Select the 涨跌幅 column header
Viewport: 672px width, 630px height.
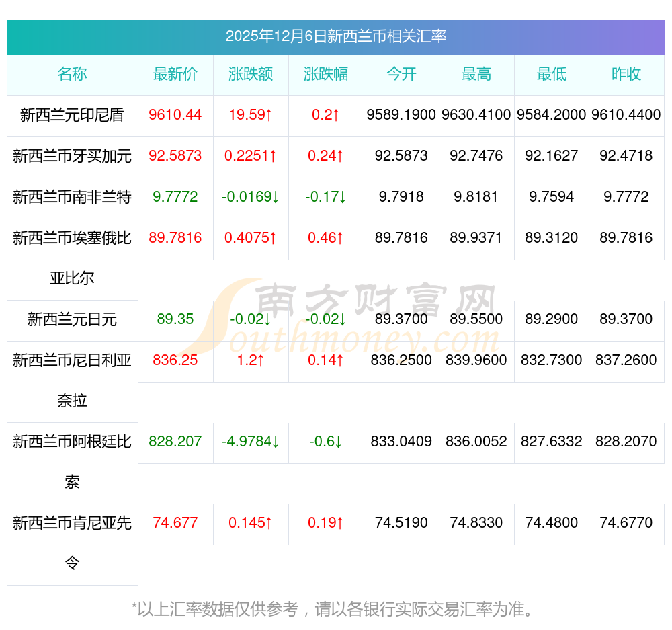[x=326, y=74]
